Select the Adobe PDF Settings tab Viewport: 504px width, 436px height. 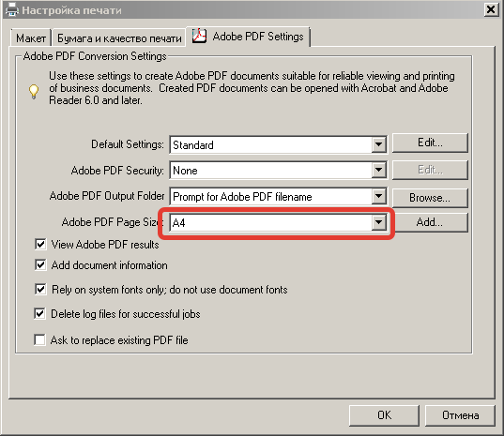tap(248, 37)
